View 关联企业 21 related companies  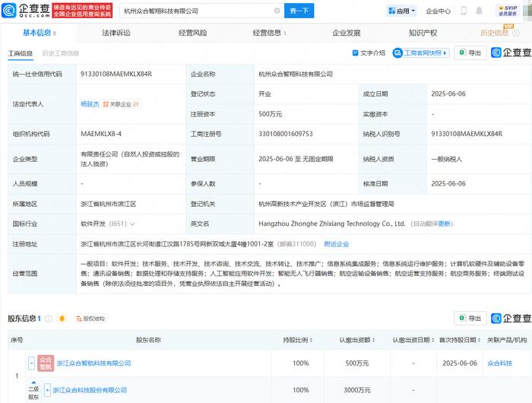coord(121,104)
